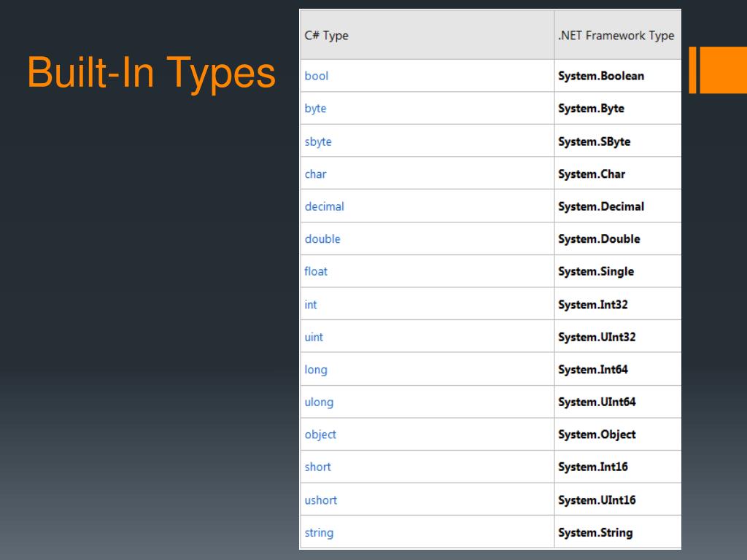Select the System.Decimal cell
This screenshot has width=747, height=560.
617,206
